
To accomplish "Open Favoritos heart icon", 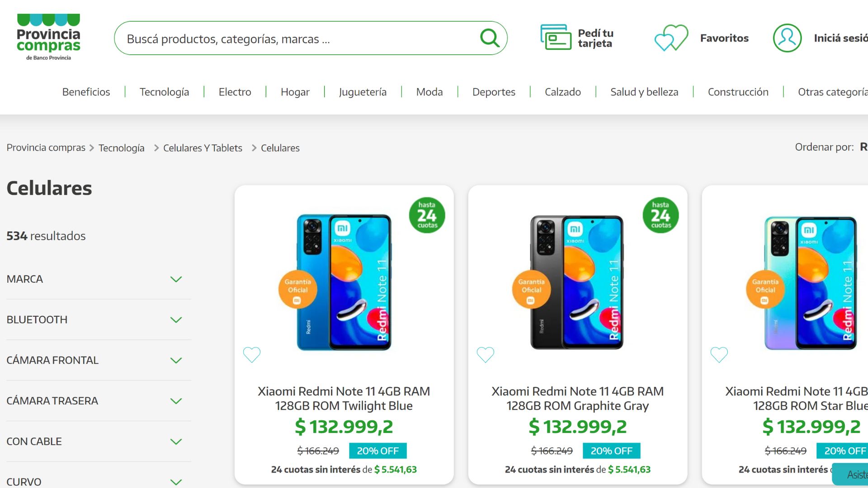I will pos(670,38).
